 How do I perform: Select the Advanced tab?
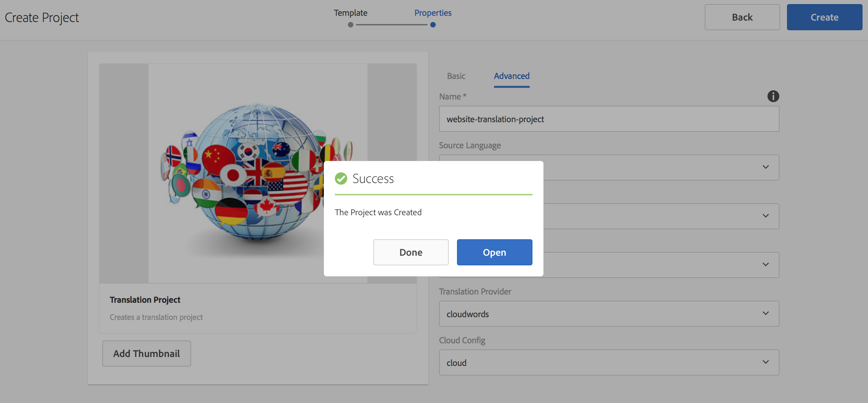pyautogui.click(x=512, y=76)
